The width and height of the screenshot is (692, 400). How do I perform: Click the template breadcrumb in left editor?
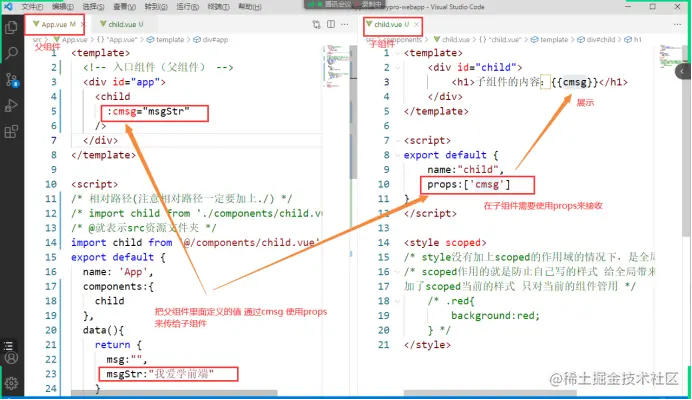coord(165,40)
